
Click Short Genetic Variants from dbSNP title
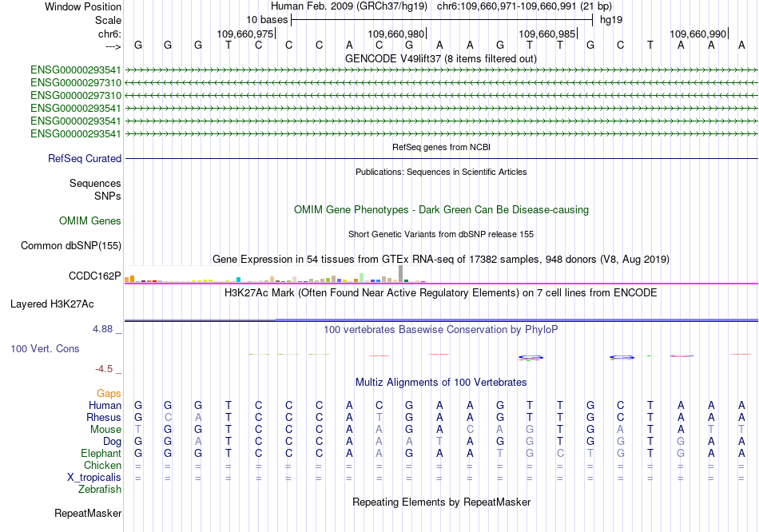[x=441, y=234]
